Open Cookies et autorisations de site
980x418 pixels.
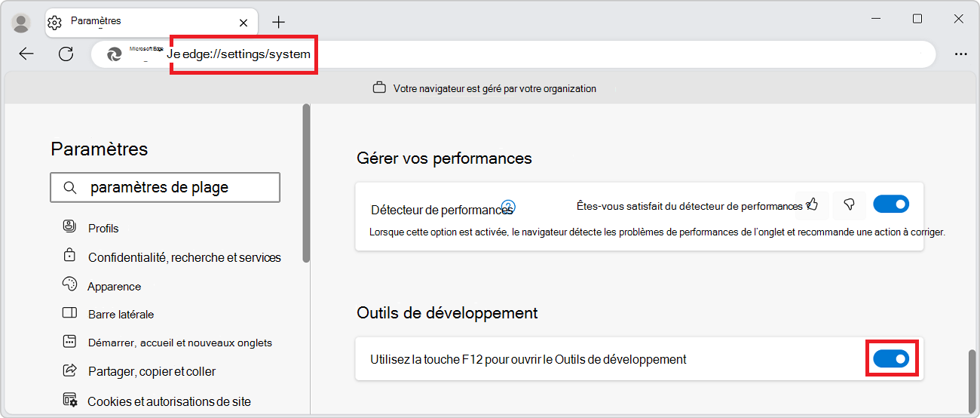(169, 401)
